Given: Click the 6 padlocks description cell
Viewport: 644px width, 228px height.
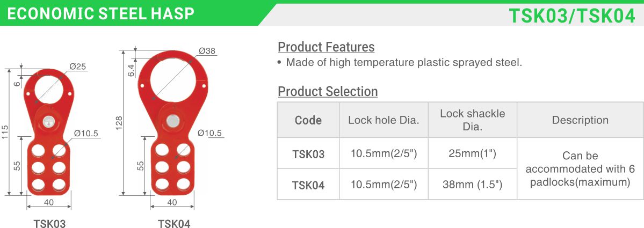Looking at the screenshot, I should click(580, 169).
